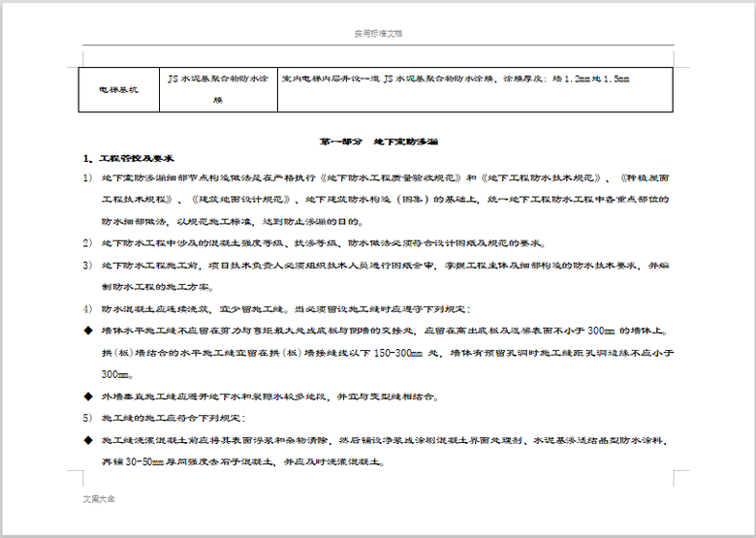Click list number 5) about 施工缝的施工

coord(87,418)
